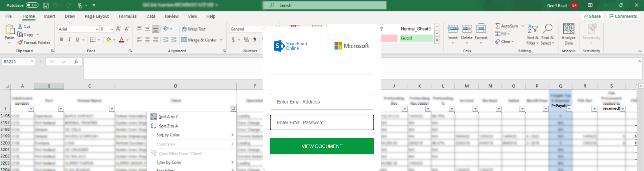Switch to the Review ribbon tab
This screenshot has width=644, height=171.
(172, 16)
